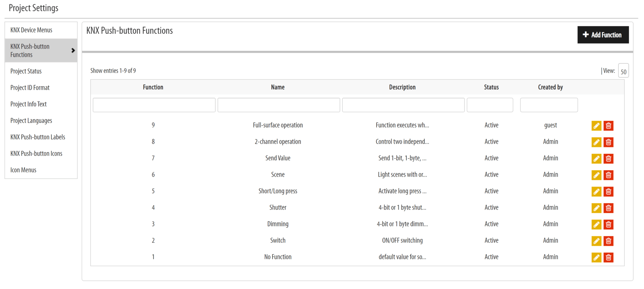Click the 'Function executes wh...' description
The width and height of the screenshot is (644, 289).
(x=402, y=125)
